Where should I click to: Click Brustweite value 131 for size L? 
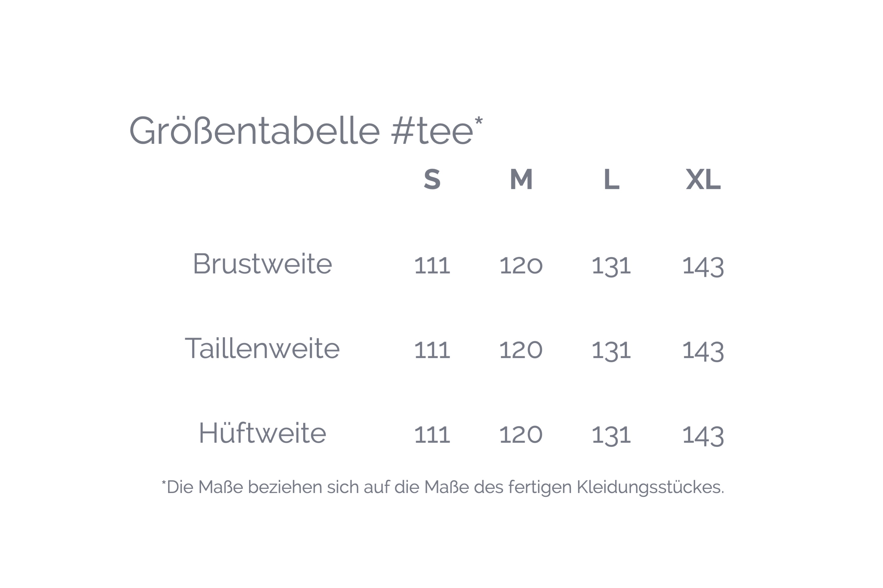coord(611,266)
